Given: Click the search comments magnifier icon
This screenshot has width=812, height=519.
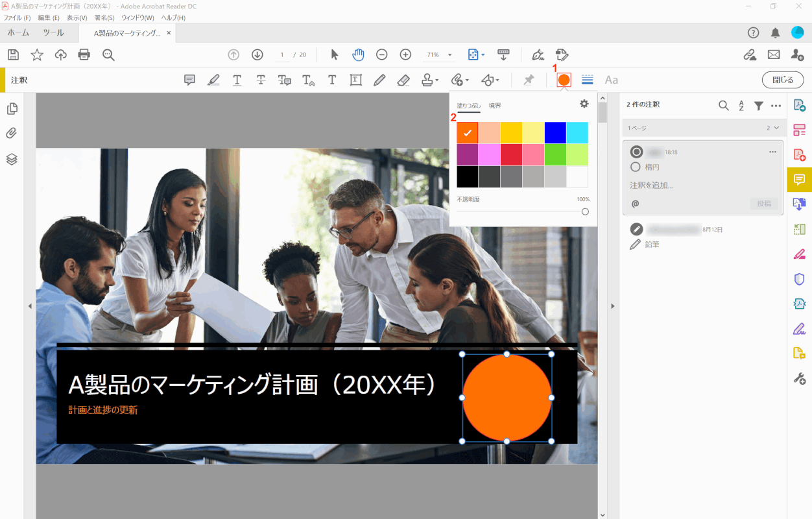Looking at the screenshot, I should coord(724,106).
